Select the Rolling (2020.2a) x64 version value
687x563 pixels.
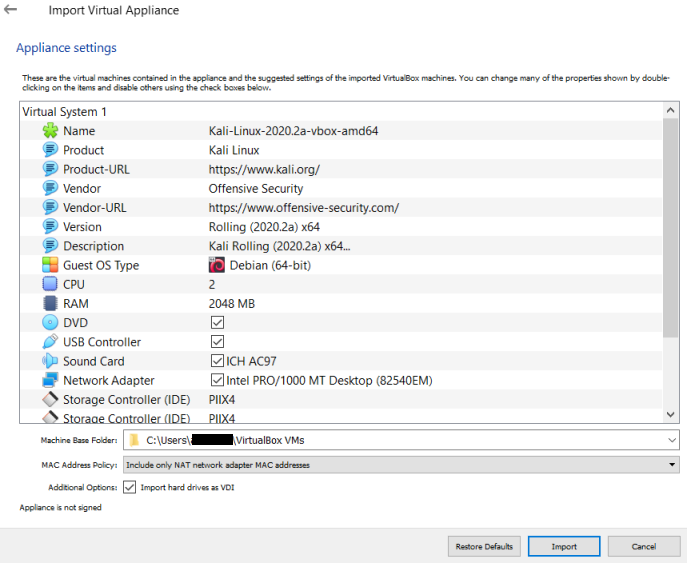click(x=264, y=227)
